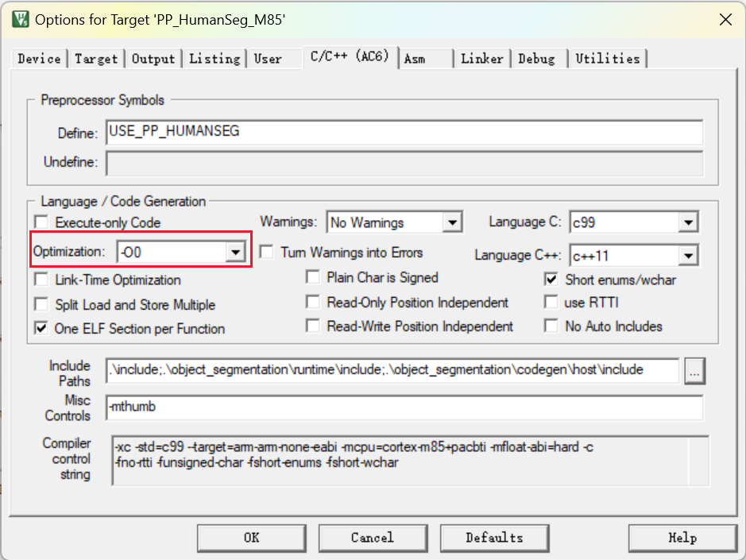Expand the Language C++ dropdown arrow

point(688,256)
